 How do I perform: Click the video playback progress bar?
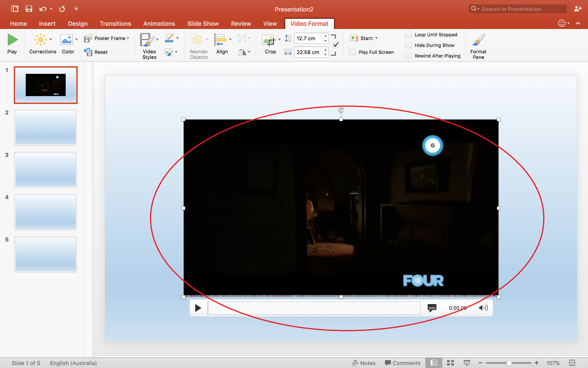(x=314, y=308)
